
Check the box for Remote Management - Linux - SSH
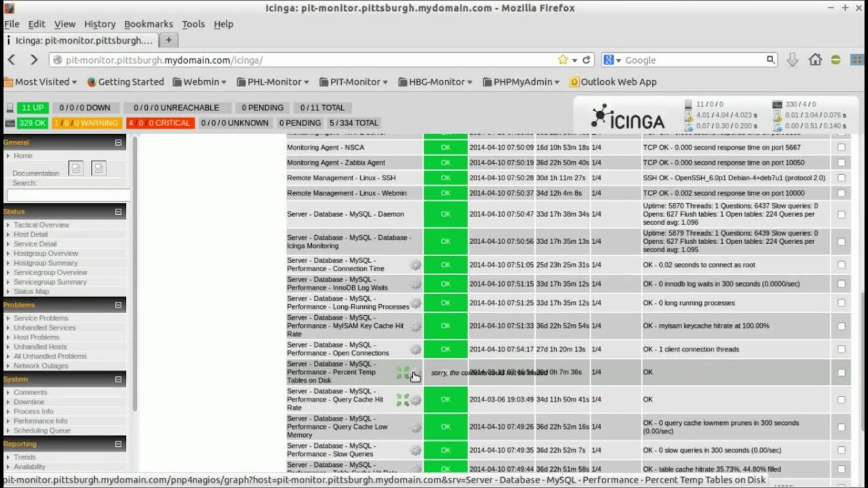[842, 178]
